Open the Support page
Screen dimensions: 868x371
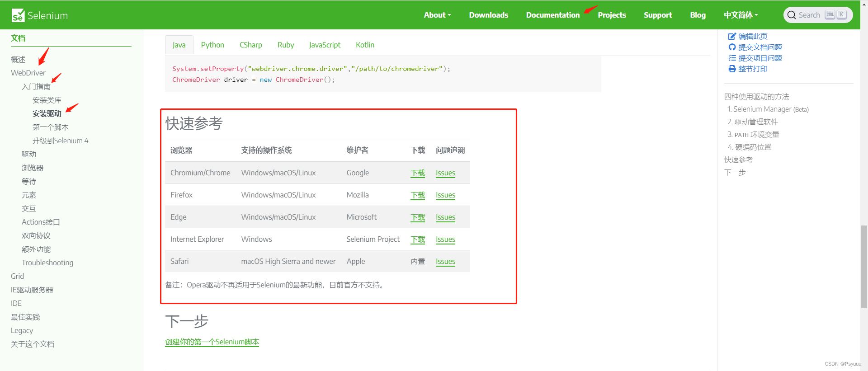click(658, 15)
